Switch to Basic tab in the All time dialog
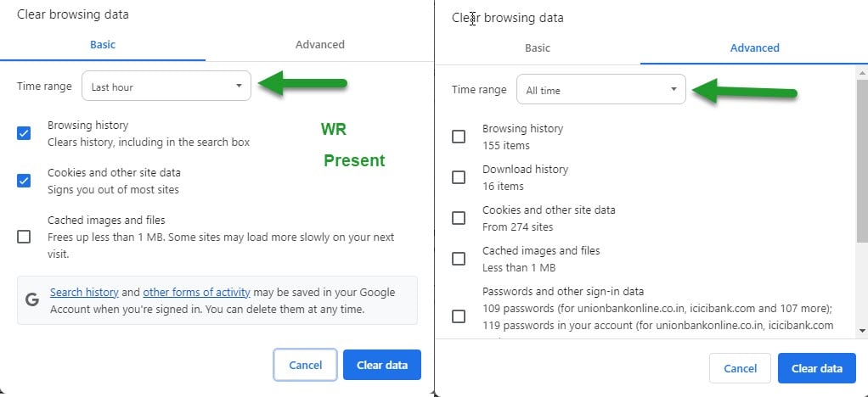The width and height of the screenshot is (868, 397). (537, 48)
